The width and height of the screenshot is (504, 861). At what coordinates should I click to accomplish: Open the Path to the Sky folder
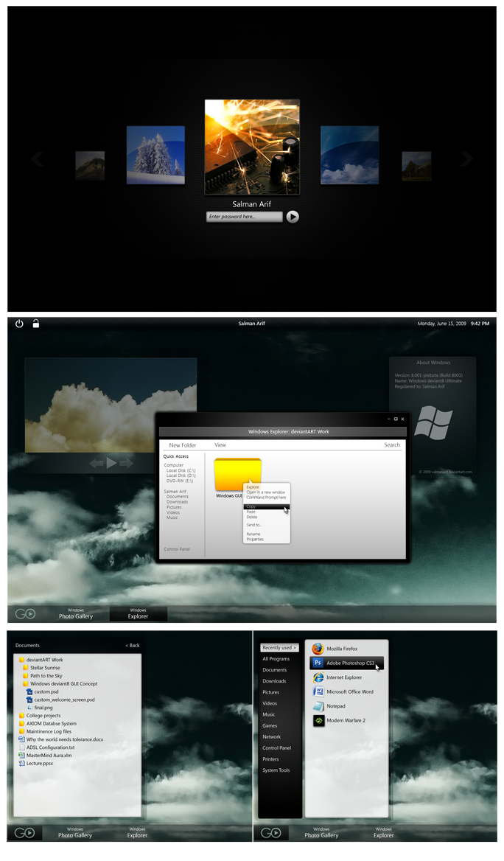pyautogui.click(x=43, y=676)
